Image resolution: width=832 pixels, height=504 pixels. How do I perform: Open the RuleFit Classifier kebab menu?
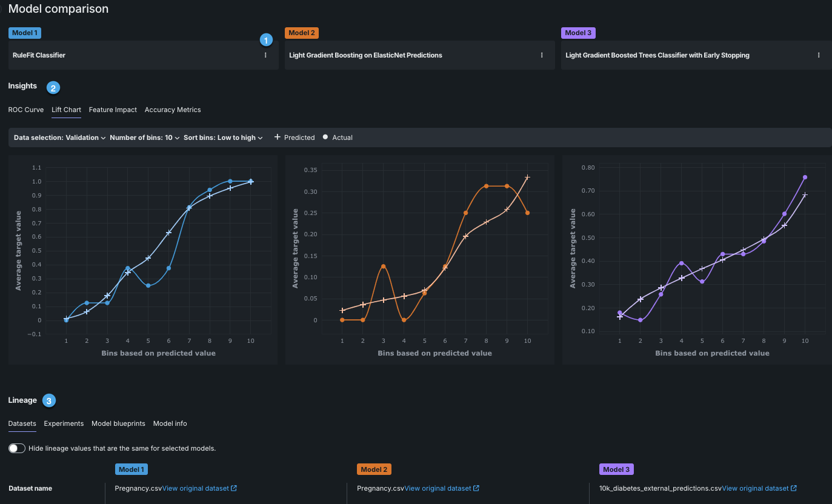pos(265,55)
